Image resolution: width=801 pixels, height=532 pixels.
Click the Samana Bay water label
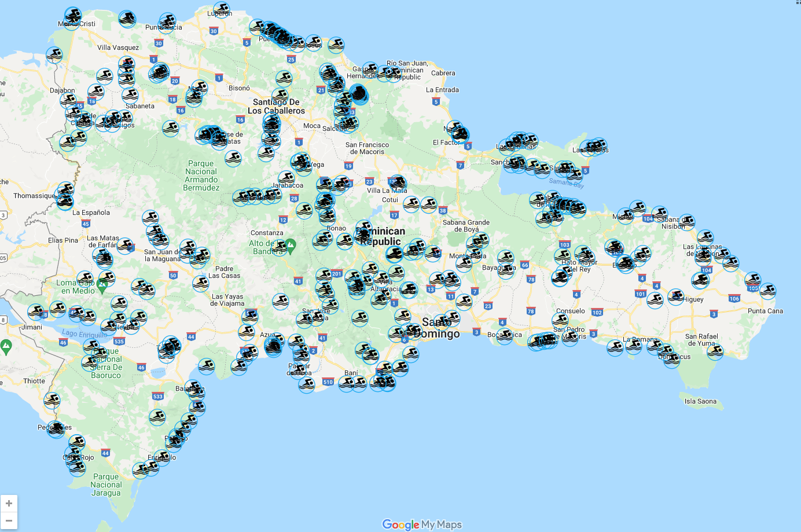tap(567, 183)
